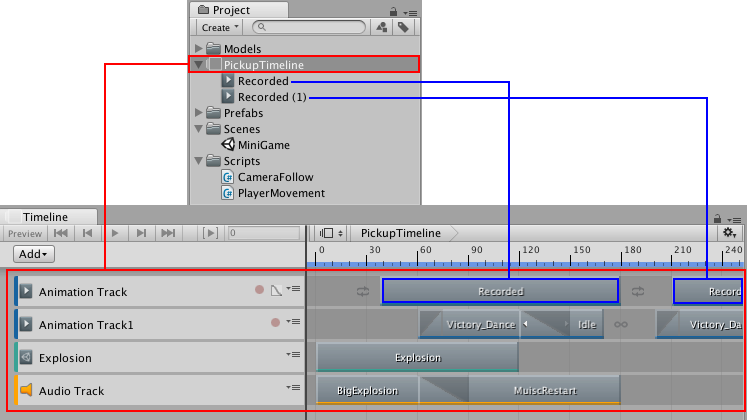Screen dimensions: 747x420
Task: Open Animation Track1 options menu
Action: tap(293, 321)
